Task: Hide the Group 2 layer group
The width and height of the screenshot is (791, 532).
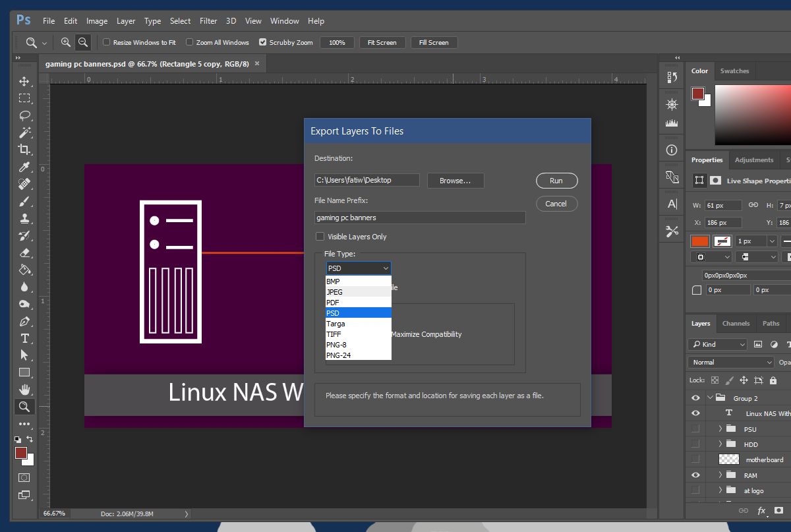Action: [x=695, y=398]
